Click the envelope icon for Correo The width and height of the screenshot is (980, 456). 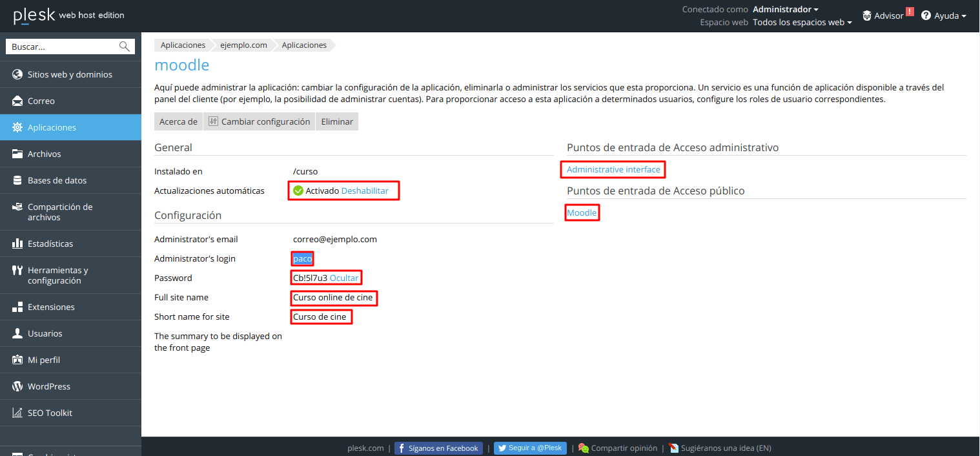pyautogui.click(x=17, y=101)
